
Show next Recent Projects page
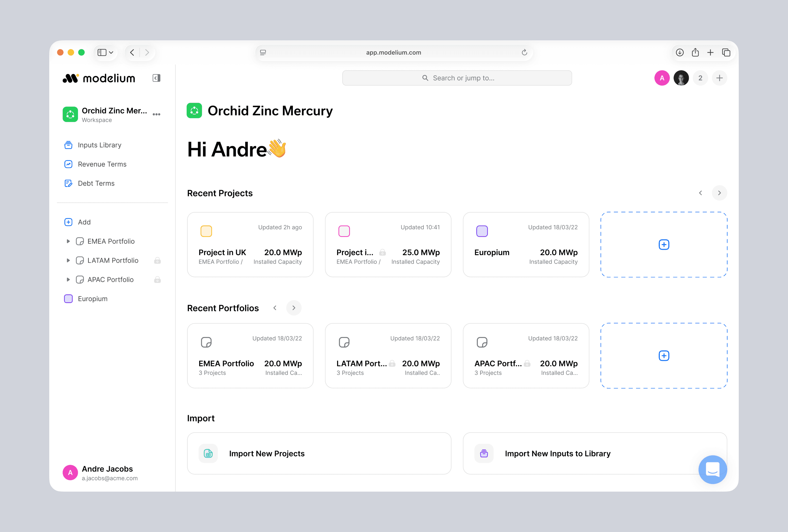point(719,193)
